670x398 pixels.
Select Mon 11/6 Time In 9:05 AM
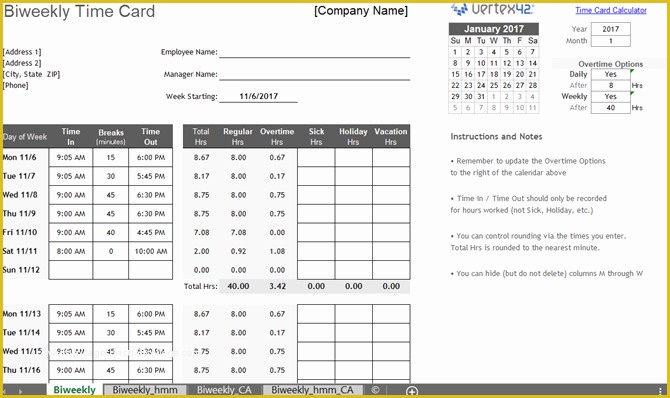[71, 157]
